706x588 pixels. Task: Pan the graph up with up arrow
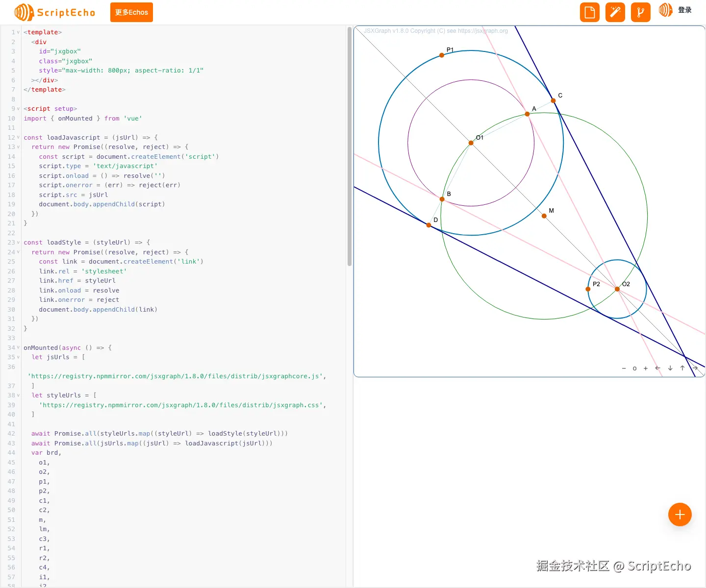(x=682, y=368)
